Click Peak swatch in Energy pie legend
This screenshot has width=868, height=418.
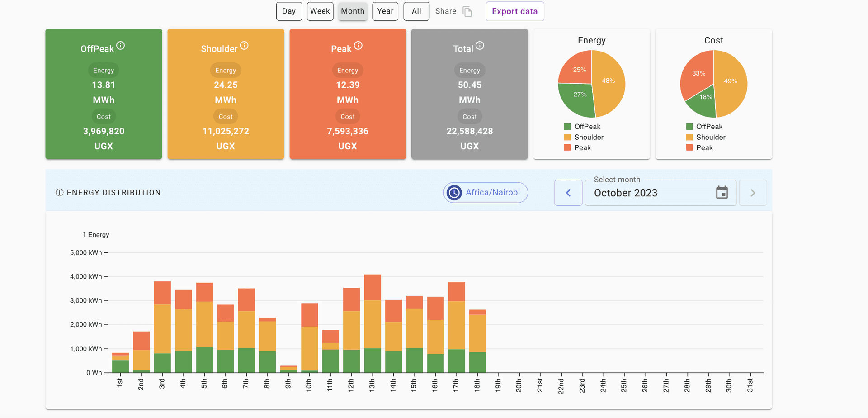[567, 147]
